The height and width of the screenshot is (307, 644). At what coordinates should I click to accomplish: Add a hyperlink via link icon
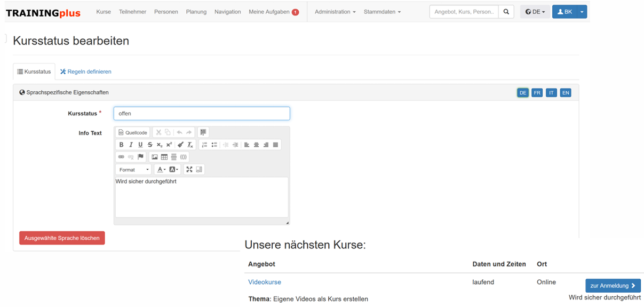[x=121, y=157]
